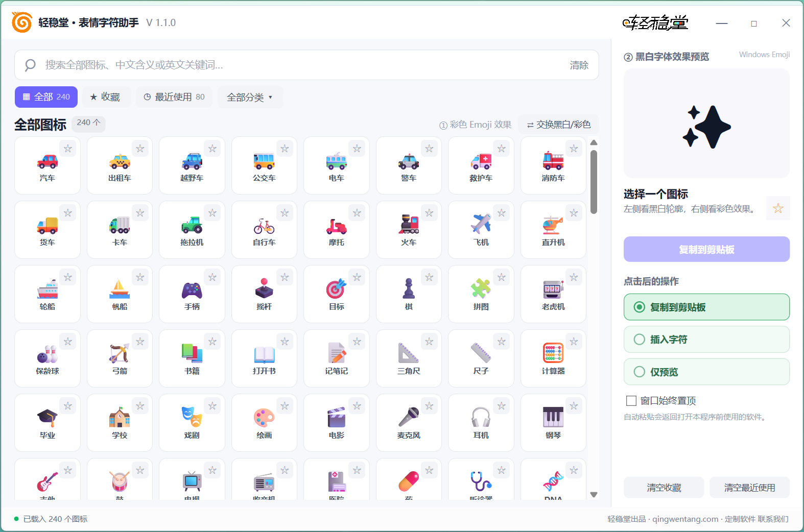Open 联系我们 link in the footer
This screenshot has height=532, width=804.
tap(773, 519)
